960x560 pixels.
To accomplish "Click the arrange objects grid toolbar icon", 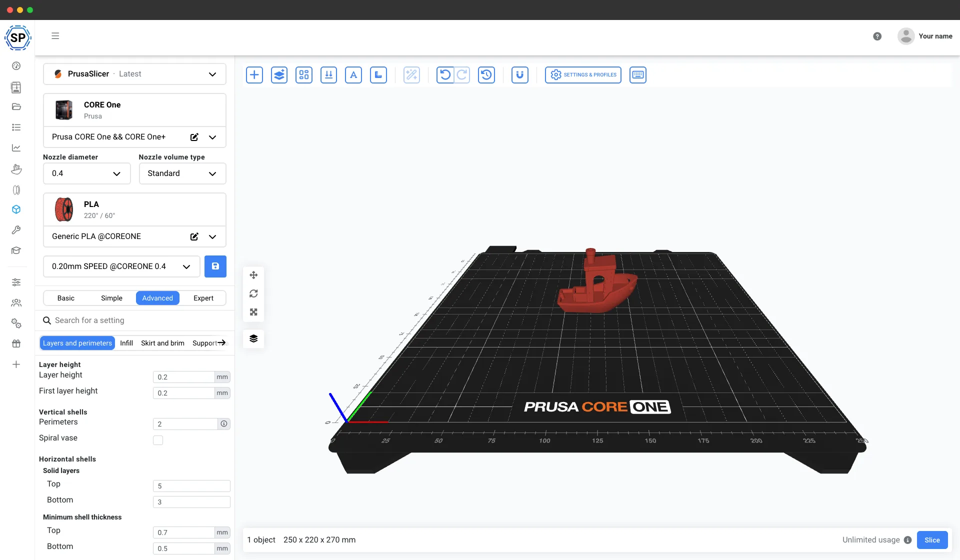I will (x=304, y=75).
